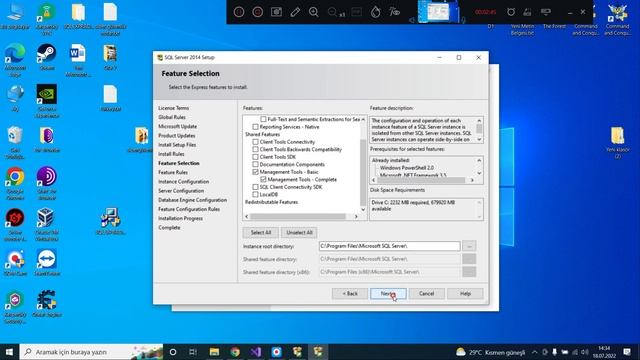This screenshot has width=640, height=360.
Task: Click the Features horizontal scrollbar thumb
Action: click(x=298, y=216)
